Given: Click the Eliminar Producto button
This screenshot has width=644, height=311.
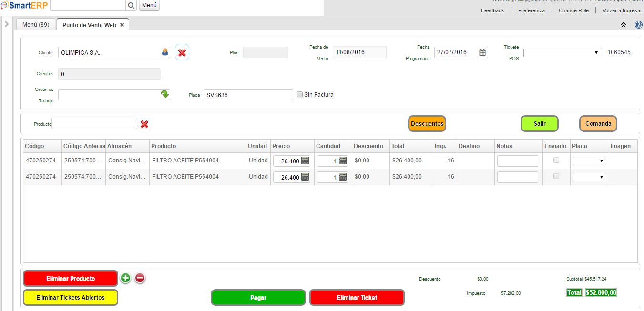Looking at the screenshot, I should (x=71, y=279).
